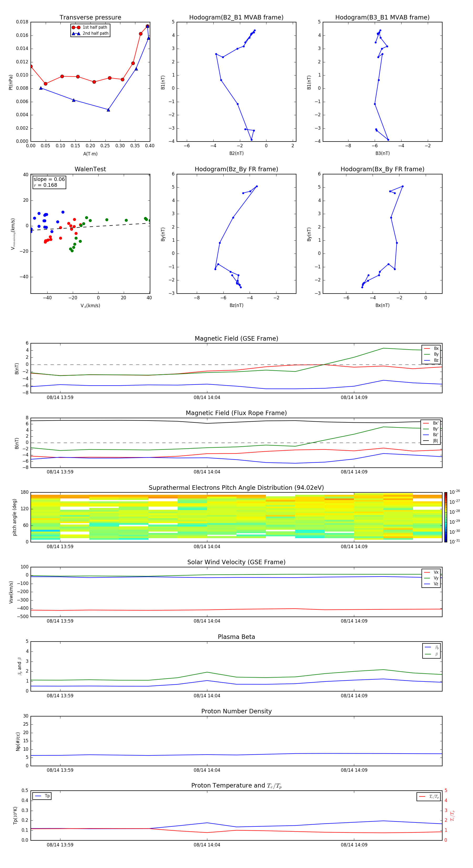Screen dimensions: 473x868
Task: Select the "1st half path" legend entry
Action: (90, 27)
